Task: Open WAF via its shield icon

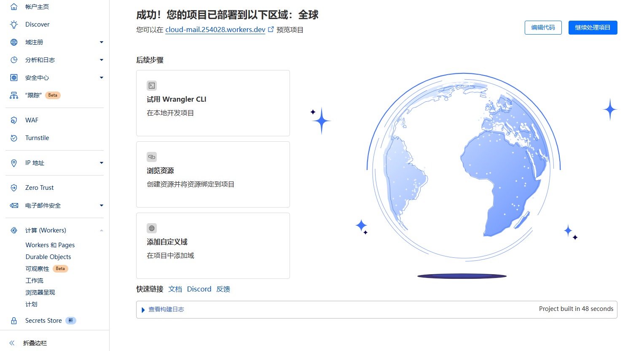Action: [14, 120]
